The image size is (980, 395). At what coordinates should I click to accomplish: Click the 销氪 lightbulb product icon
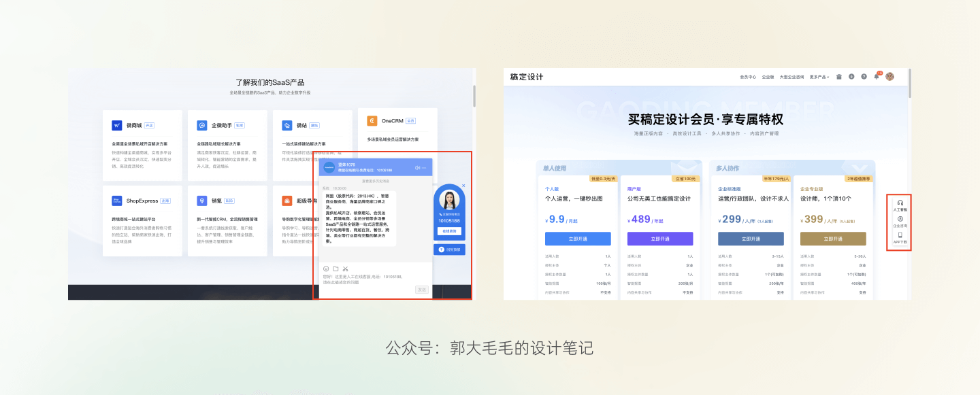pyautogui.click(x=202, y=201)
